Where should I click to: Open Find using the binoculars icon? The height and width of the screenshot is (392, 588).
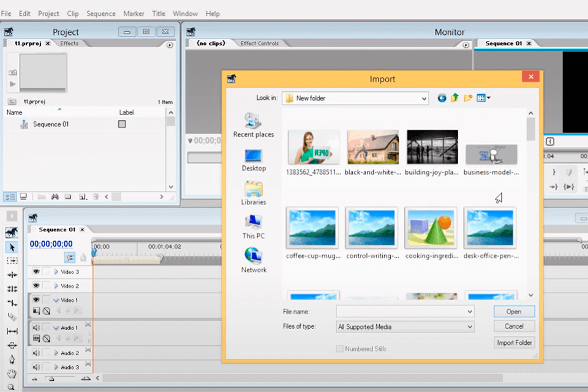click(x=55, y=197)
